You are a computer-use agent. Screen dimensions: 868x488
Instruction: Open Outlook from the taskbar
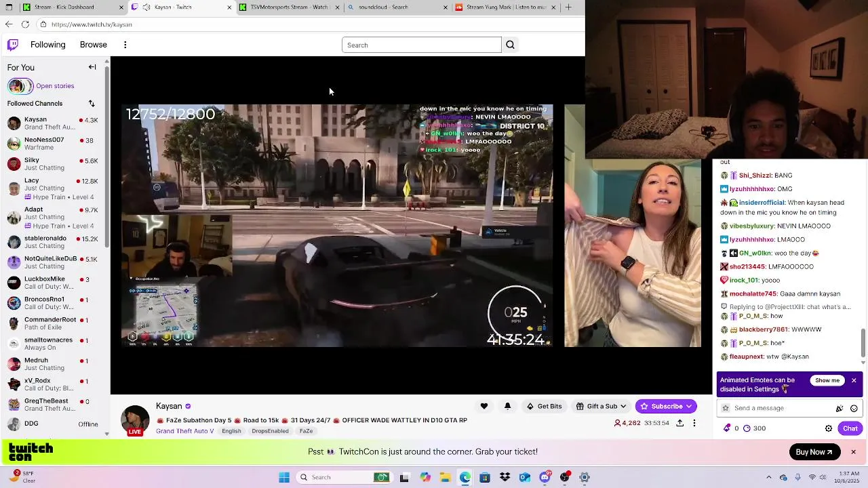click(x=525, y=477)
